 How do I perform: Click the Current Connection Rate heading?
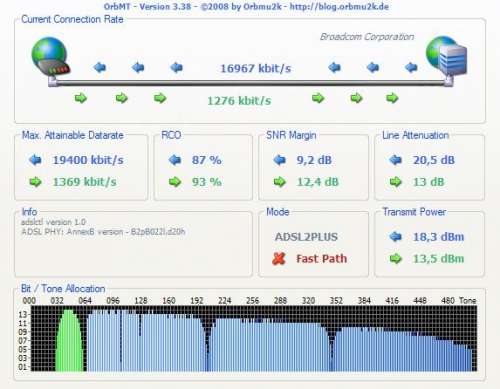tap(72, 19)
